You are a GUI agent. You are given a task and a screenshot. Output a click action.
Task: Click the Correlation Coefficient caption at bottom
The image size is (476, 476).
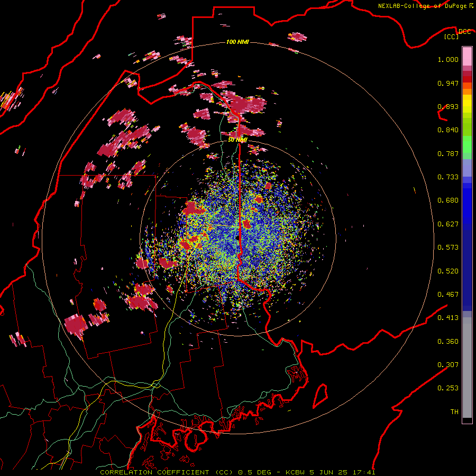(x=237, y=472)
